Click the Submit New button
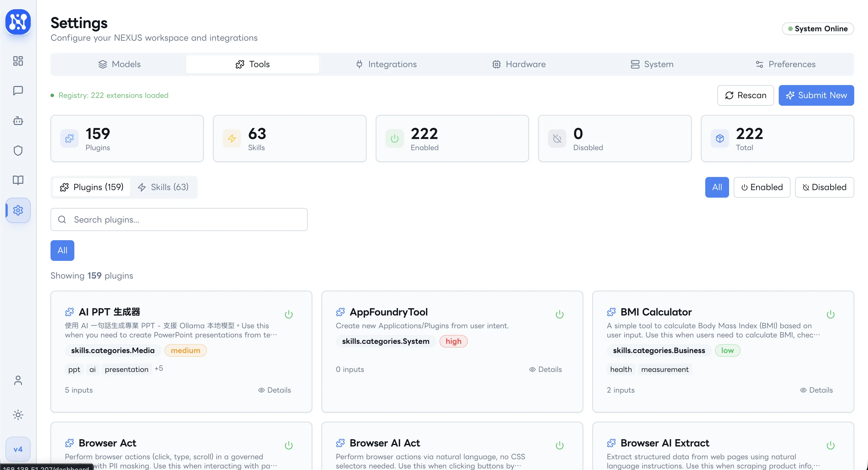This screenshot has height=470, width=868. (816, 95)
